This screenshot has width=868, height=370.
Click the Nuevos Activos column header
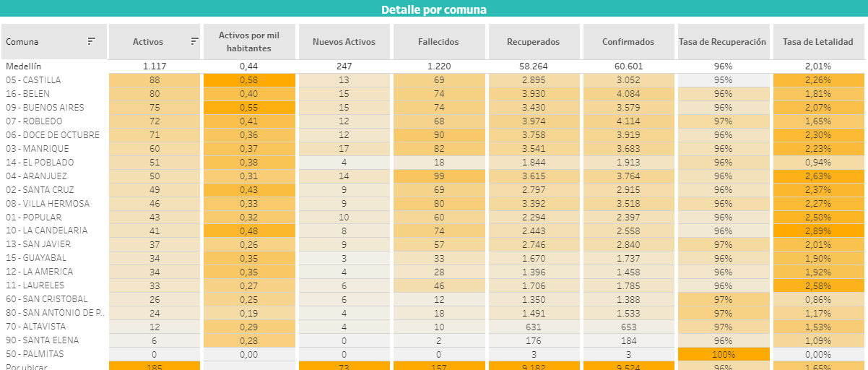pos(344,42)
